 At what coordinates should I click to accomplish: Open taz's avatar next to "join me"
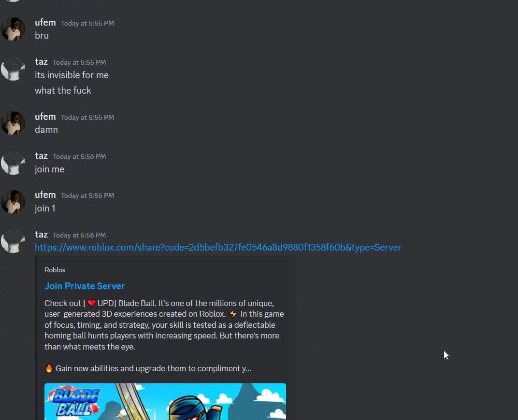click(x=13, y=163)
